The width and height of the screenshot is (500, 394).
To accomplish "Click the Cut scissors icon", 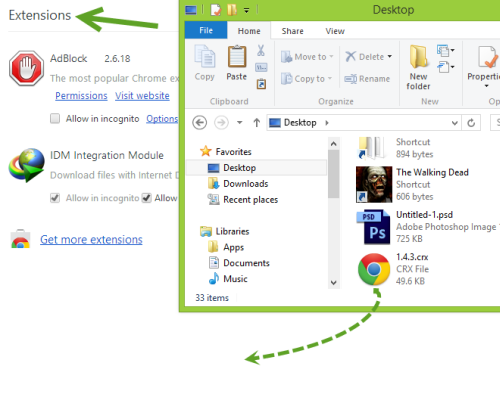I will coord(261,50).
